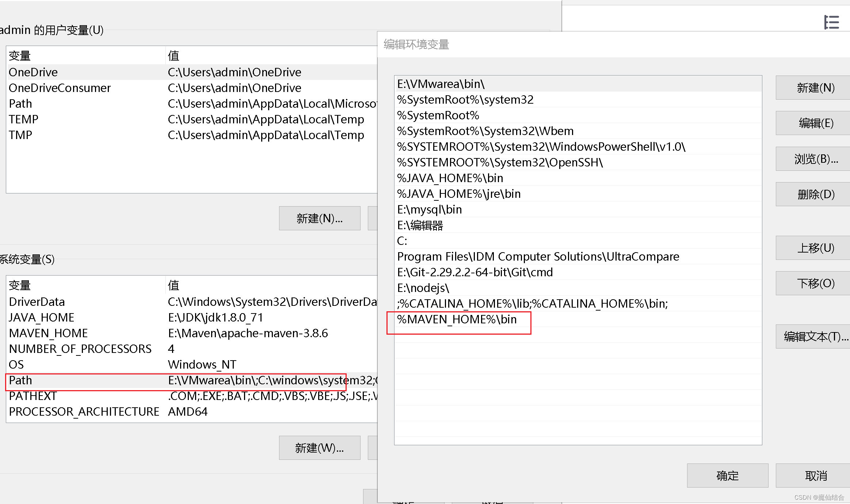Click the list outline icon at top right
This screenshot has width=850, height=504.
831,22
